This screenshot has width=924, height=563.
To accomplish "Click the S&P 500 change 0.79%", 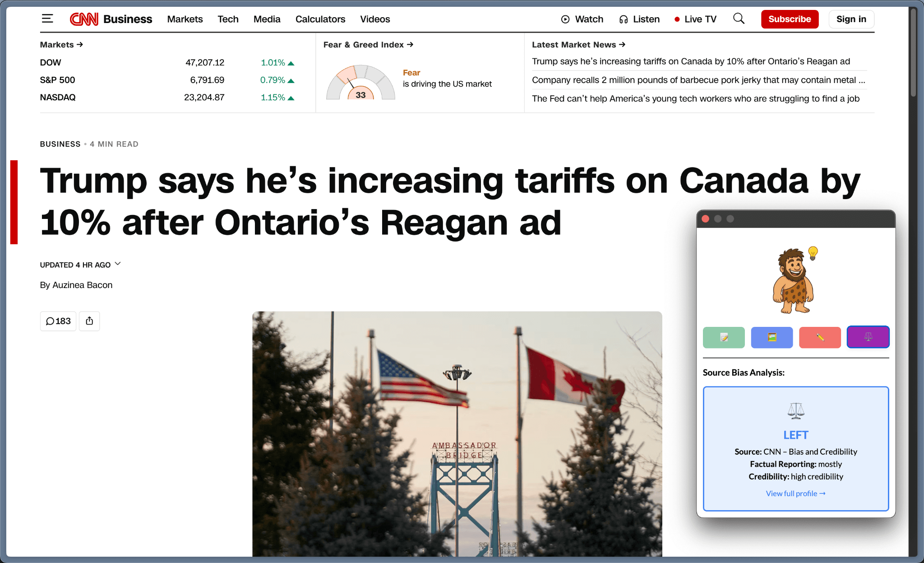I will click(x=277, y=80).
